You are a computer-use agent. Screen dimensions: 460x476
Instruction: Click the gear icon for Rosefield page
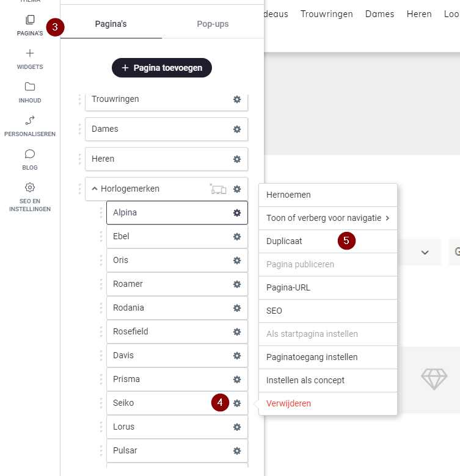(x=237, y=332)
